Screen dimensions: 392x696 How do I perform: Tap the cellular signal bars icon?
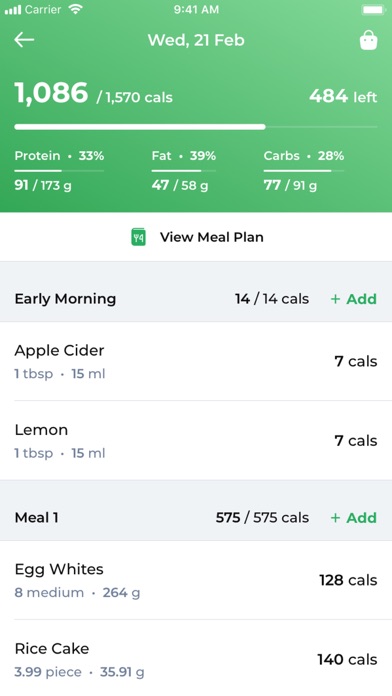pyautogui.click(x=12, y=10)
